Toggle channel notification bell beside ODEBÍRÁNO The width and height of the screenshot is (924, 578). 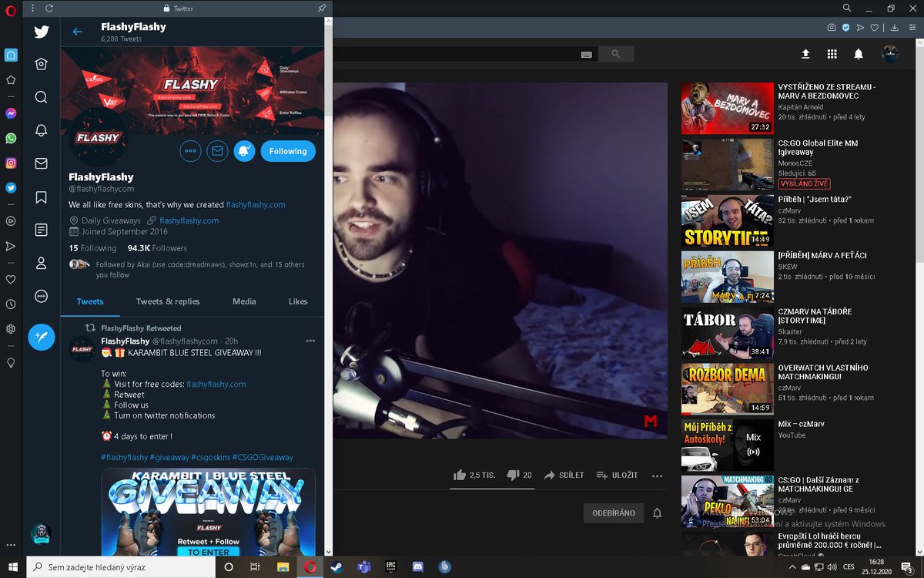click(x=657, y=512)
